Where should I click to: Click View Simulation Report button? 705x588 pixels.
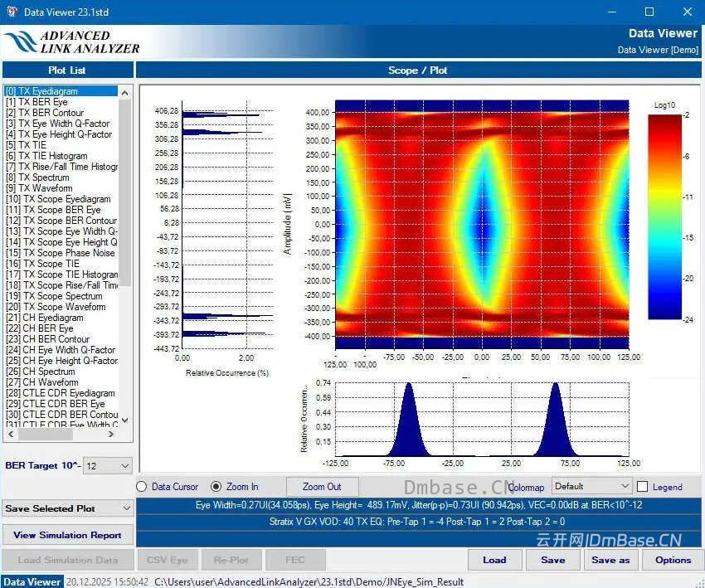67,535
